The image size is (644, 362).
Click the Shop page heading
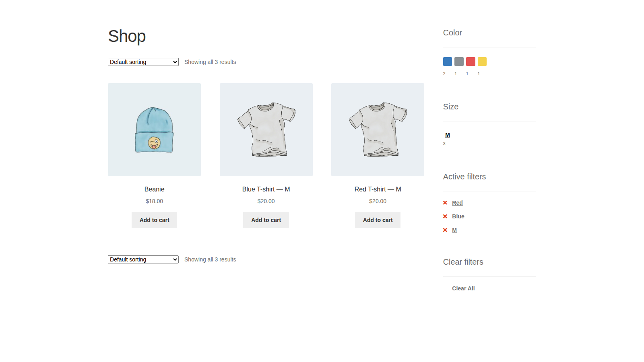pos(127,36)
